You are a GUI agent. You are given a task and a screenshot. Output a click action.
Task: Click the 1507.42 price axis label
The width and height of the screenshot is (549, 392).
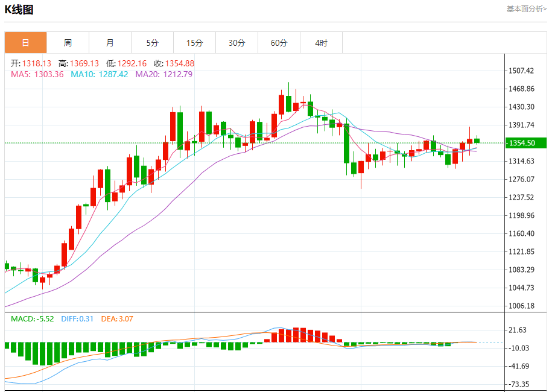[522, 71]
